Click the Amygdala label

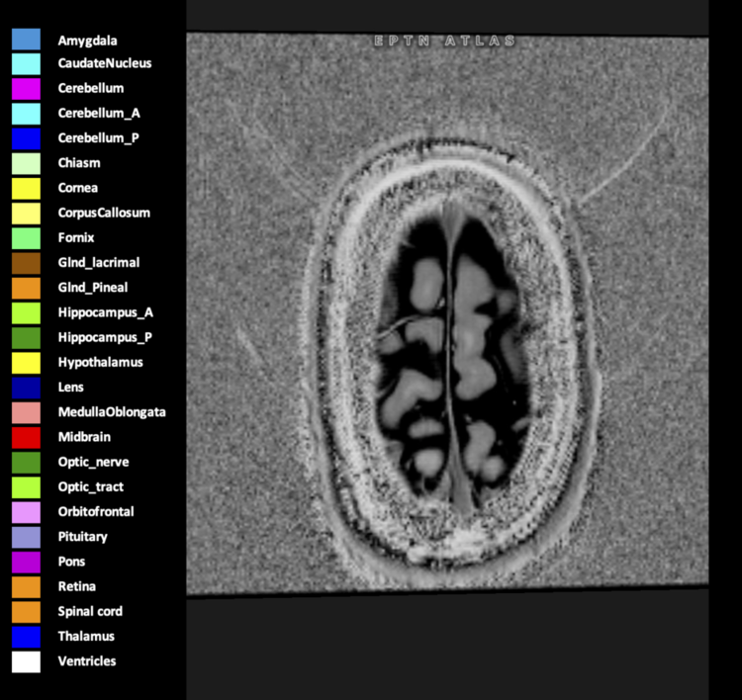pyautogui.click(x=87, y=42)
